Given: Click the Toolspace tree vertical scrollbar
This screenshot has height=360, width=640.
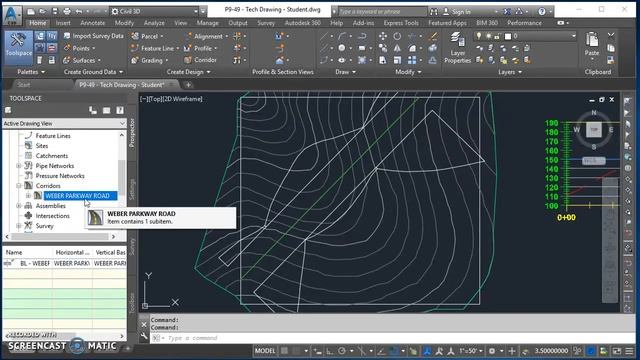Looking at the screenshot, I should click(122, 178).
